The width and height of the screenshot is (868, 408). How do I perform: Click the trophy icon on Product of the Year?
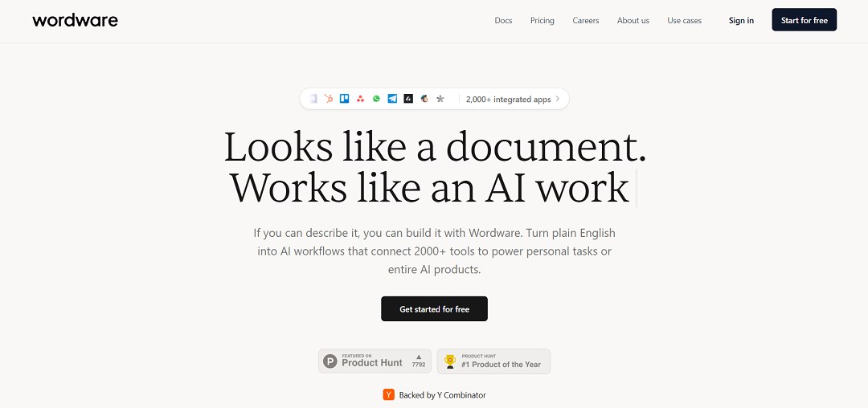pyautogui.click(x=450, y=361)
